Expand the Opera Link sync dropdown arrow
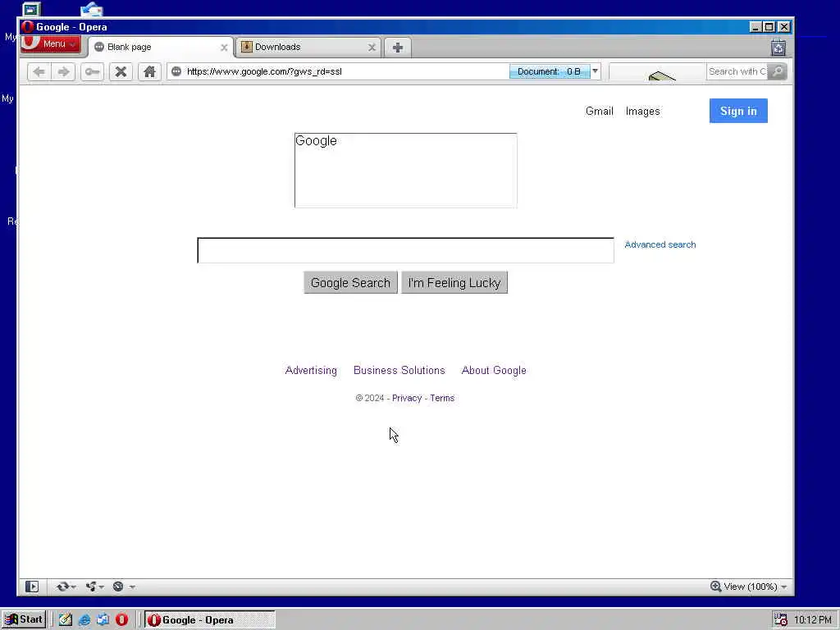 point(73,587)
